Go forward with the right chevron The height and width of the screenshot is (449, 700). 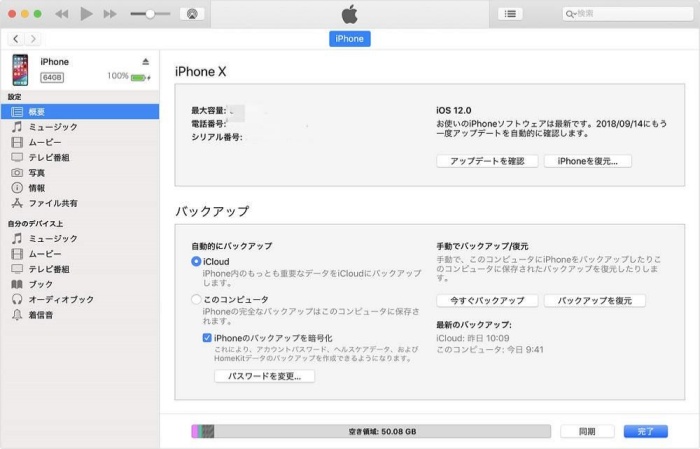[x=33, y=39]
